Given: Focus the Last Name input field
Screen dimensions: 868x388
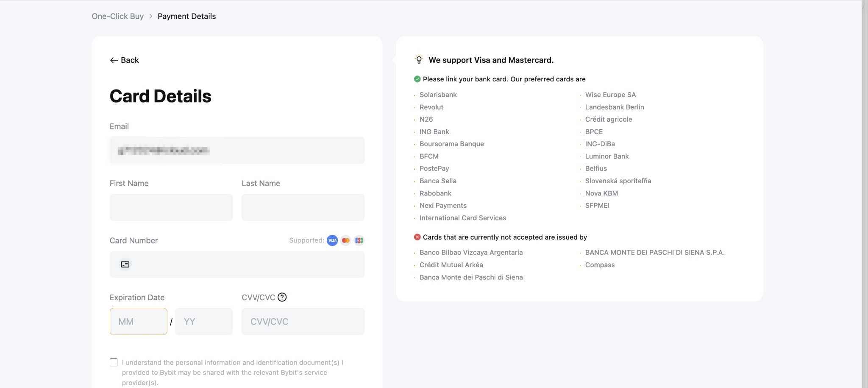Looking at the screenshot, I should tap(303, 207).
